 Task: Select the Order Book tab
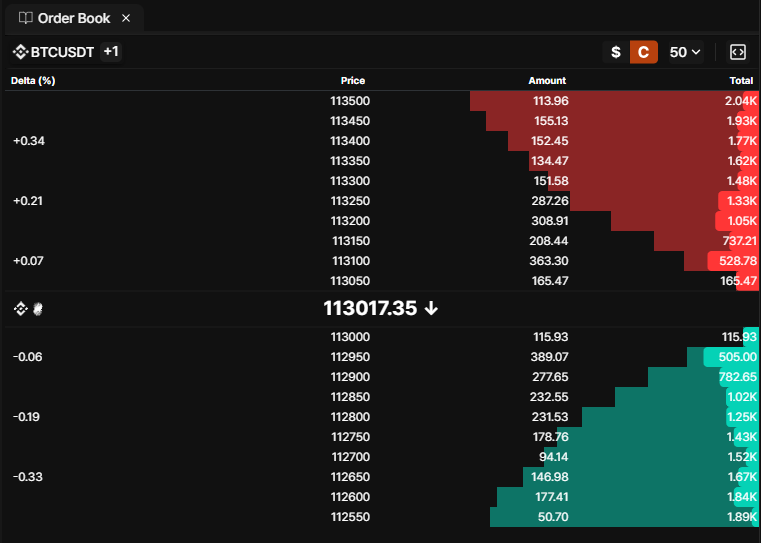coord(73,18)
